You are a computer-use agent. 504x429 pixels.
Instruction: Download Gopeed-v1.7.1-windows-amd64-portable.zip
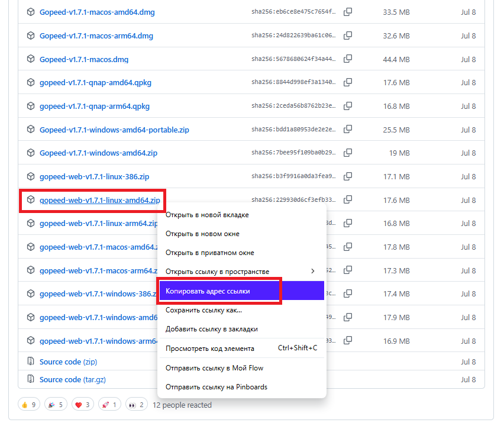(x=114, y=130)
